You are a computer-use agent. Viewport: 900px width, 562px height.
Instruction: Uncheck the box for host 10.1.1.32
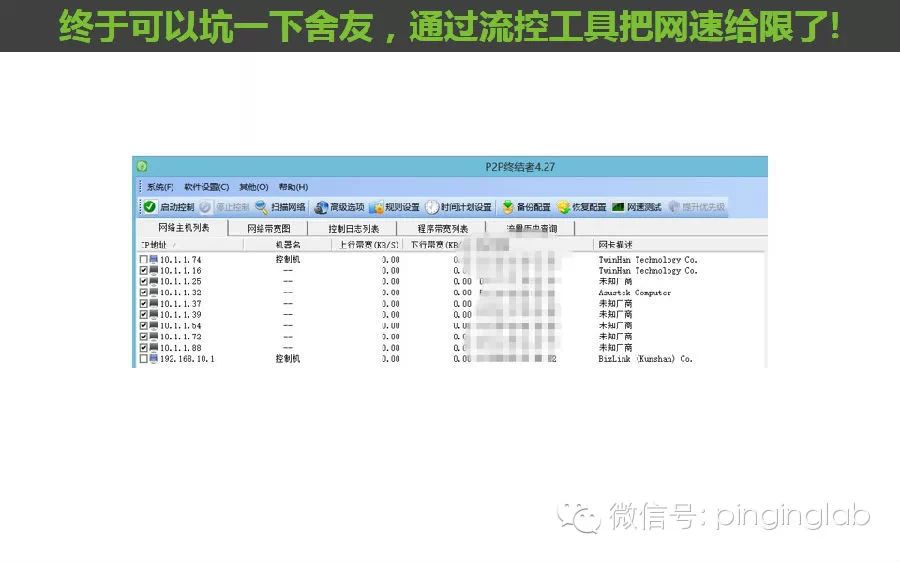[143, 292]
